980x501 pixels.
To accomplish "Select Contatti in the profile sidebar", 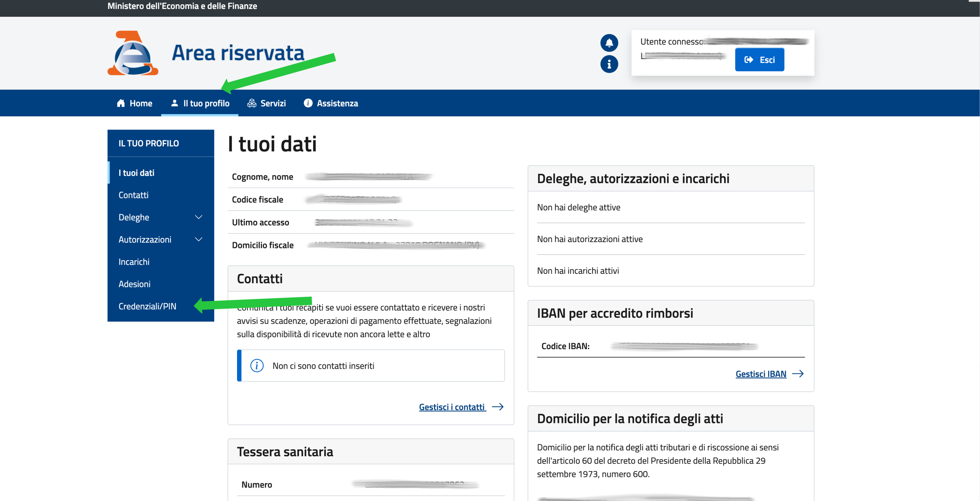I will pos(134,195).
